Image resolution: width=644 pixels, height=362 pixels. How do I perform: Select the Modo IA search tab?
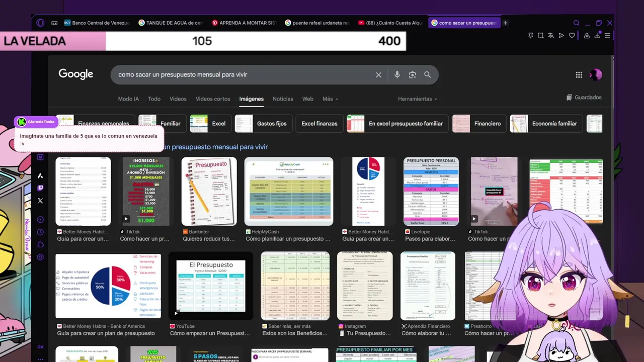[128, 99]
